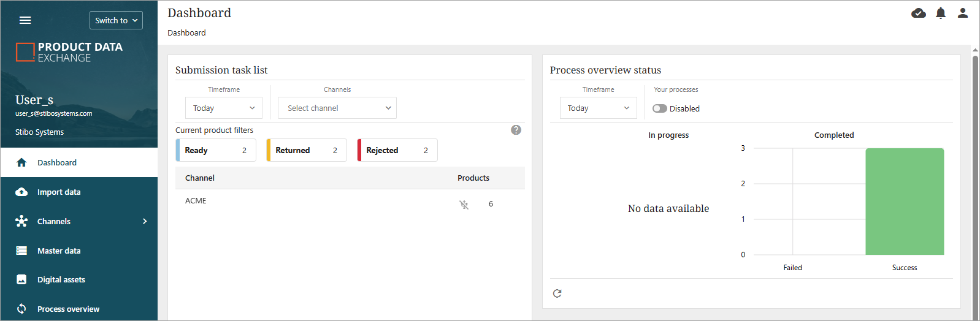Open the Switch to dropdown
The image size is (980, 321).
[x=116, y=20]
